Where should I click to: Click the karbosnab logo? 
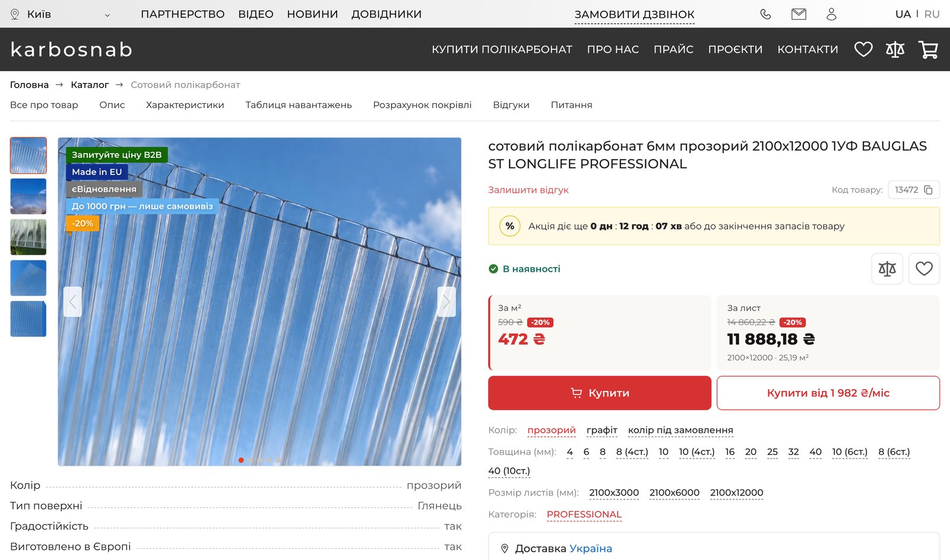click(x=71, y=49)
